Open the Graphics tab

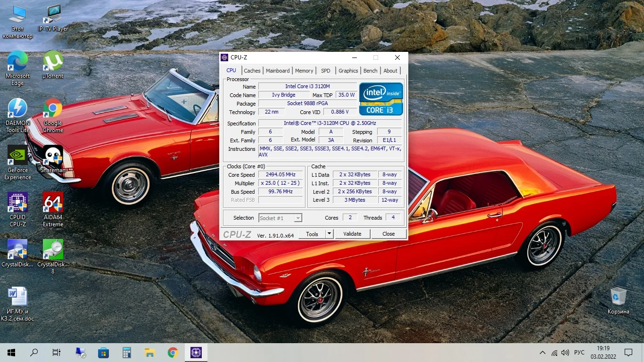point(348,71)
